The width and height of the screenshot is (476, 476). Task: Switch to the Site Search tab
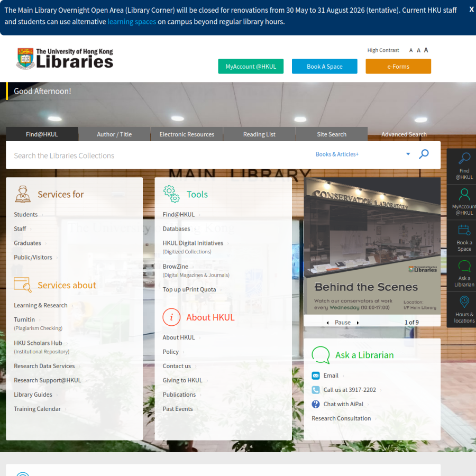tap(332, 134)
